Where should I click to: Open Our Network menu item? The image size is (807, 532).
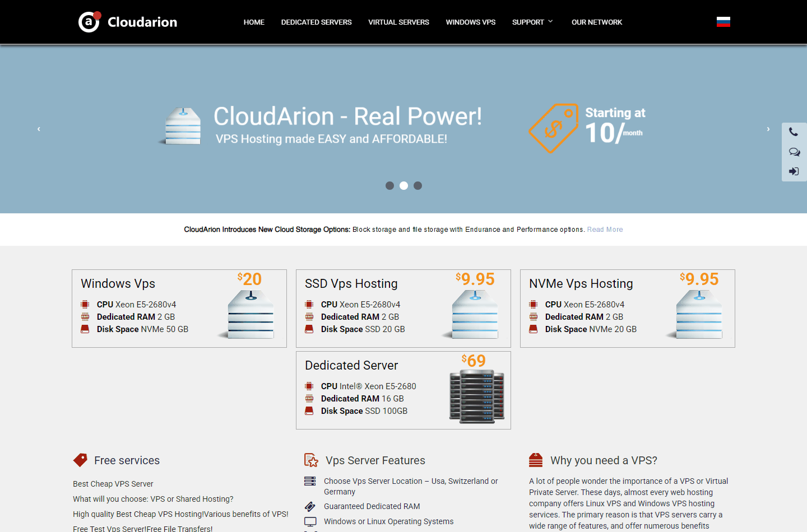click(597, 22)
